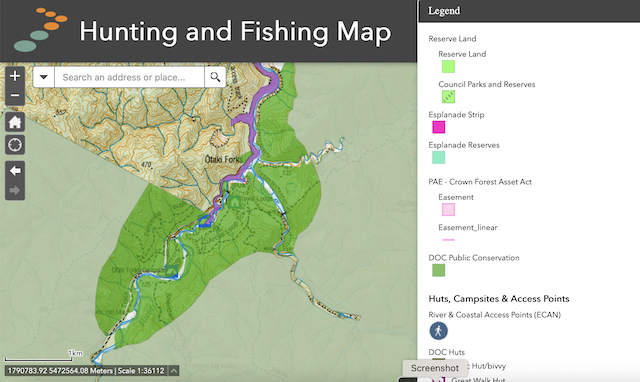Click the 'River & Coastal Access Points (ECAN)' label
640x382 pixels.
[495, 315]
